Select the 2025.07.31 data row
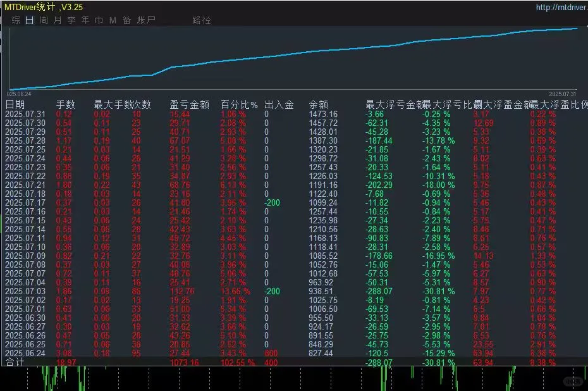Image resolution: width=588 pixels, height=391 pixels. click(x=25, y=114)
